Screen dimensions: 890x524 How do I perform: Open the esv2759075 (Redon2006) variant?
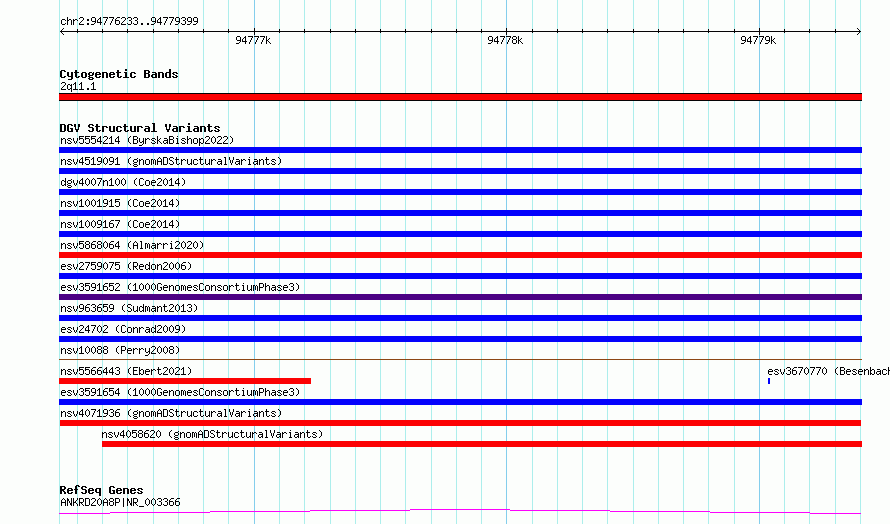pos(126,266)
